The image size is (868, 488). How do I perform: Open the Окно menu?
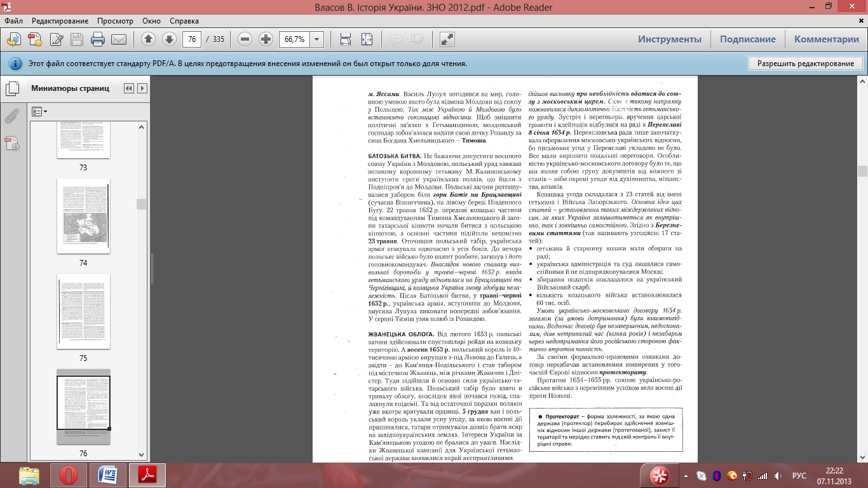coord(151,21)
